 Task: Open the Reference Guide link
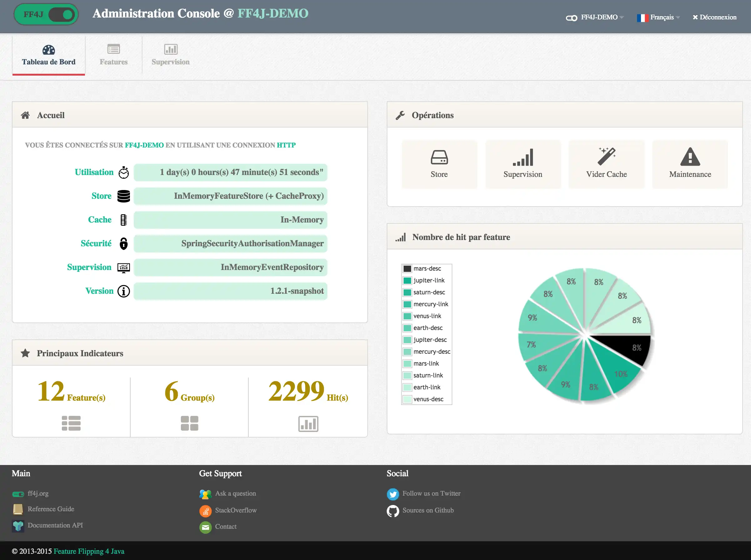pyautogui.click(x=51, y=509)
